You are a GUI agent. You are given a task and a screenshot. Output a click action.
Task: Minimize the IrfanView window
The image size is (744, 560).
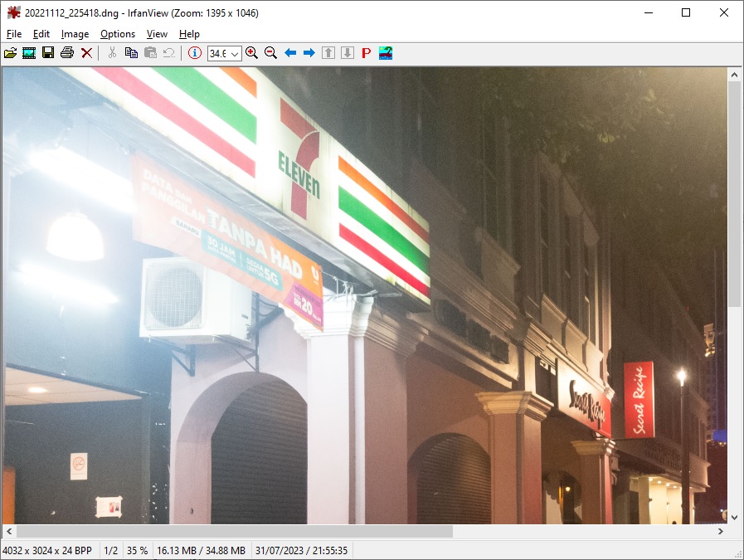point(649,12)
